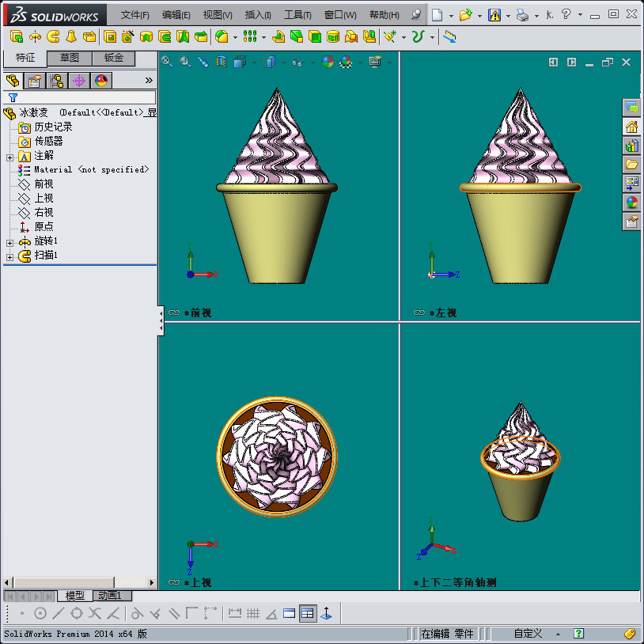Open the DimXpertManager tab icon
644x644 pixels.
click(79, 81)
